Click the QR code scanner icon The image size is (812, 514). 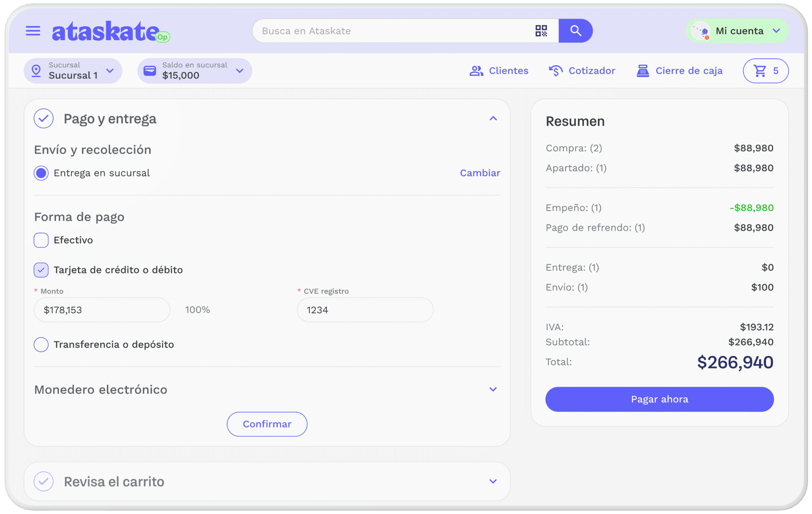(541, 31)
